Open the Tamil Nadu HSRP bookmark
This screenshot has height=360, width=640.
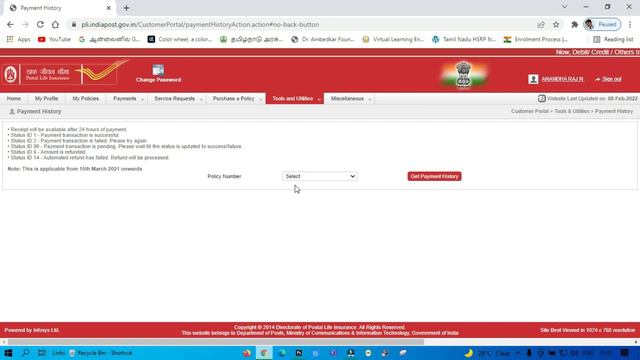pyautogui.click(x=464, y=39)
